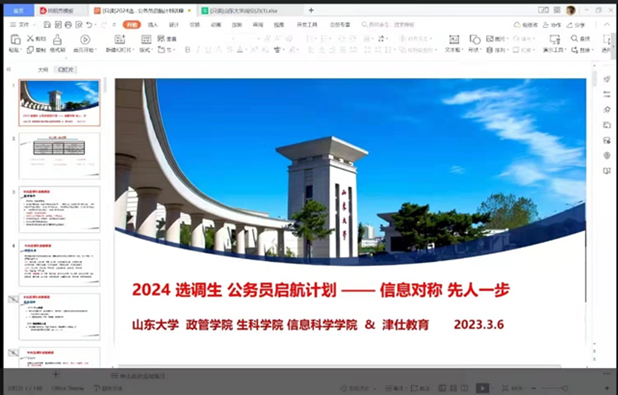
Task: Collapse the ribbon with top-right chevron
Action: [607, 25]
